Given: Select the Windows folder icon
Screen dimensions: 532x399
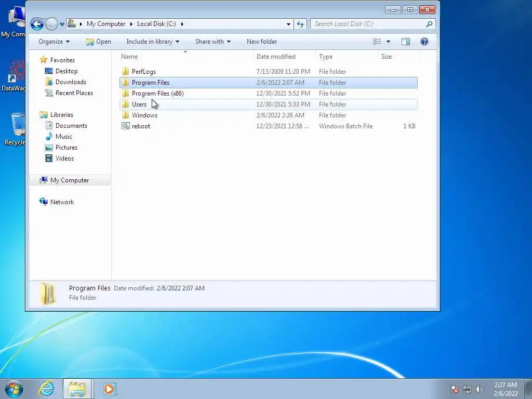Looking at the screenshot, I should click(x=126, y=115).
